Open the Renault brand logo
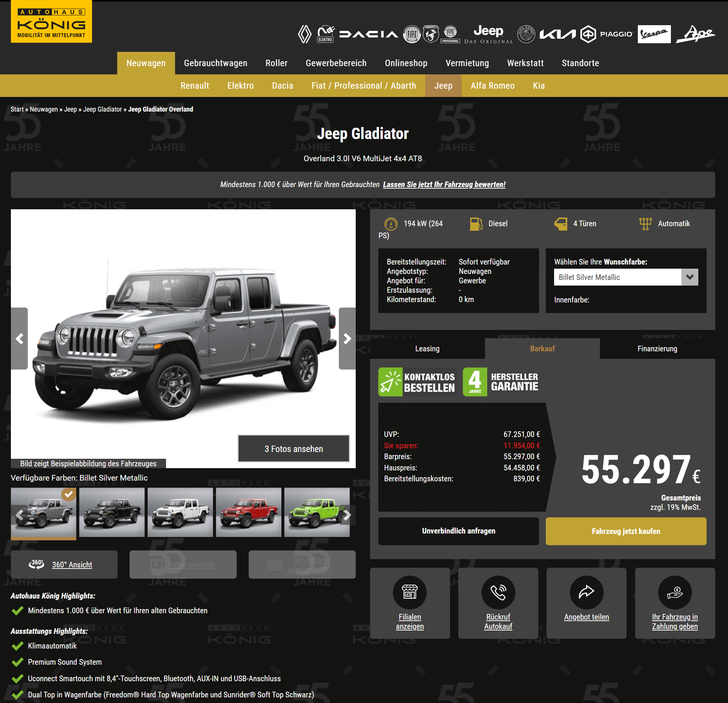 coord(305,34)
